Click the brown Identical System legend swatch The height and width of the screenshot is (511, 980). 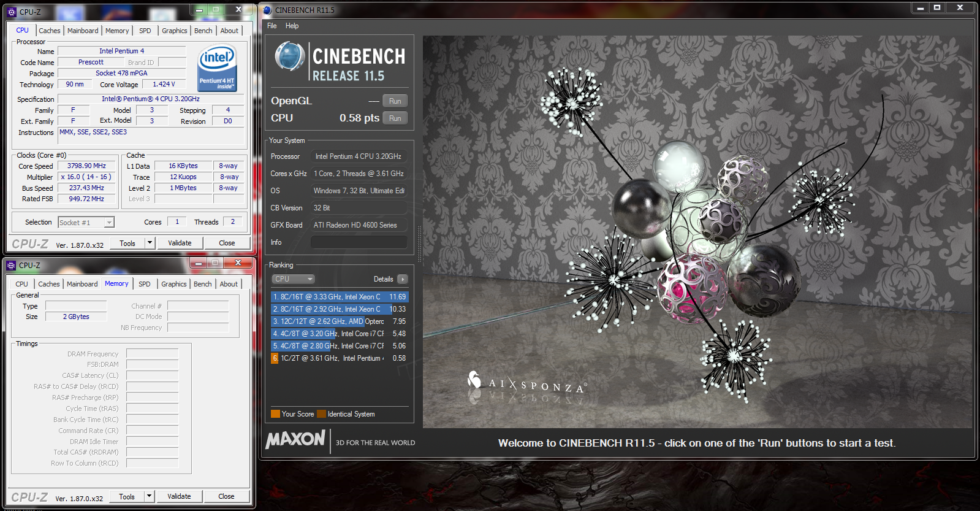pos(321,414)
